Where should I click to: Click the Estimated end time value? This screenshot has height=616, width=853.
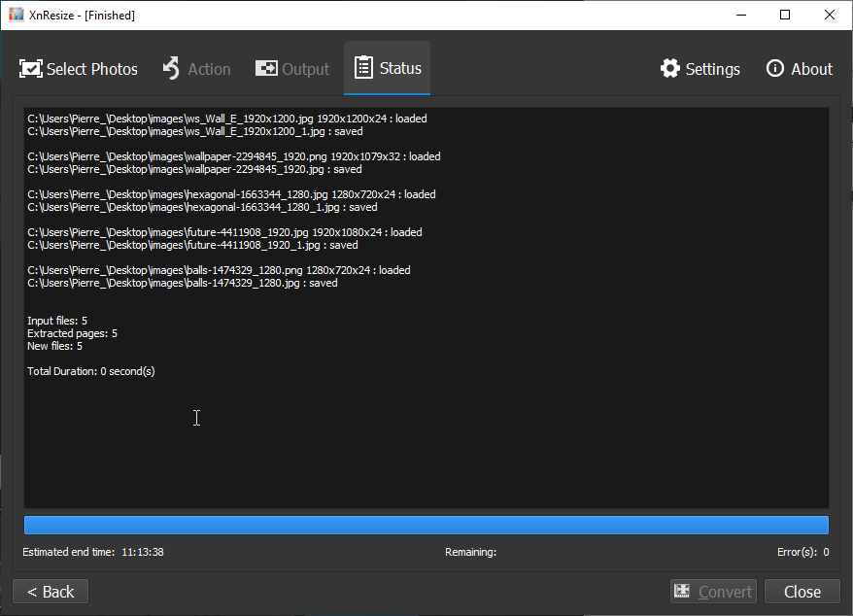click(142, 552)
